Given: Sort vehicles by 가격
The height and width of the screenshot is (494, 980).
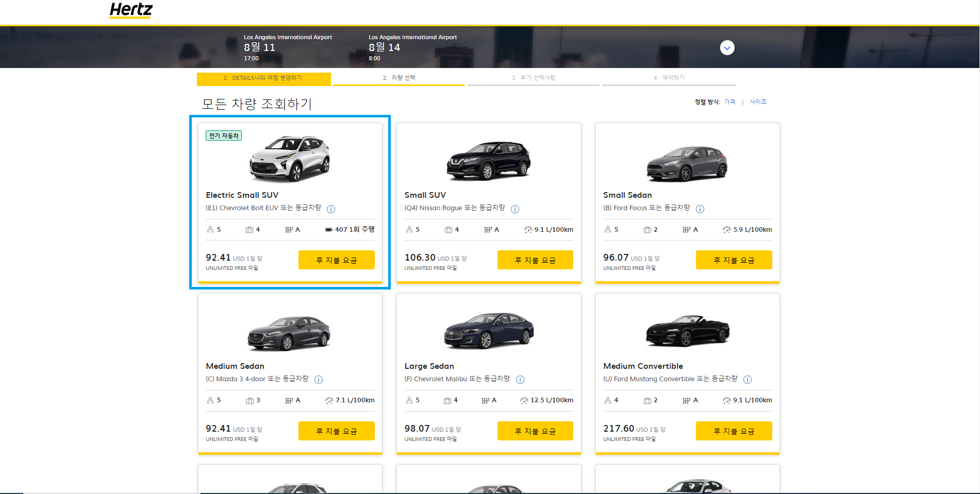Looking at the screenshot, I should point(729,101).
